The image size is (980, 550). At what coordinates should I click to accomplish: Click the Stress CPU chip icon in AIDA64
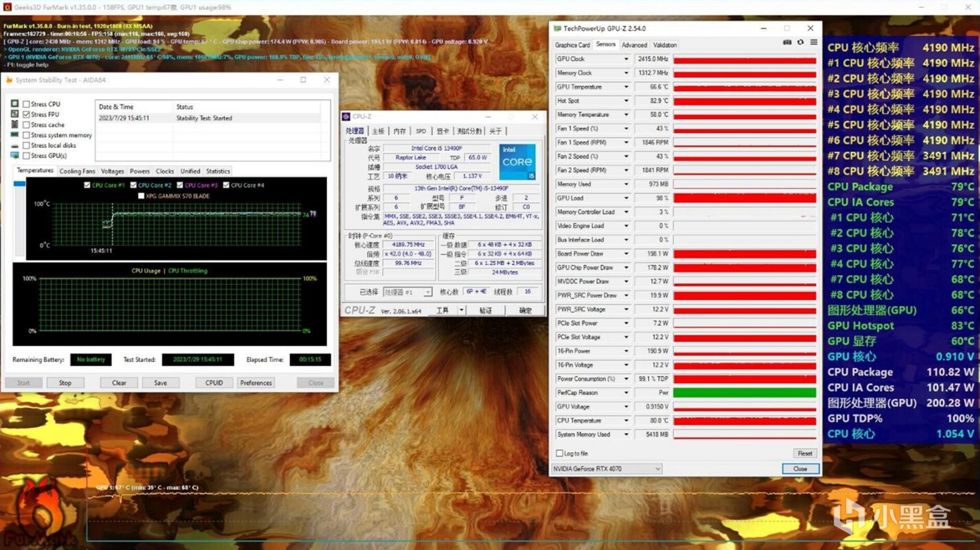point(15,104)
